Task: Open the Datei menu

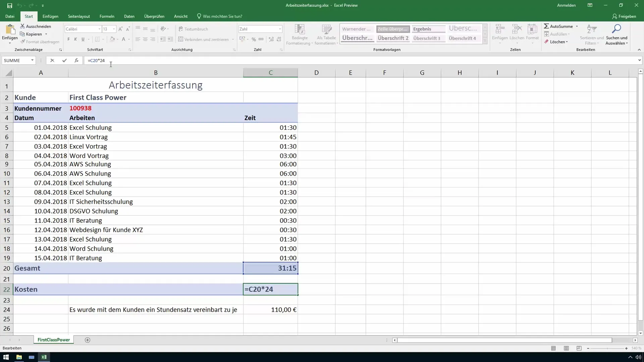Action: (x=10, y=16)
